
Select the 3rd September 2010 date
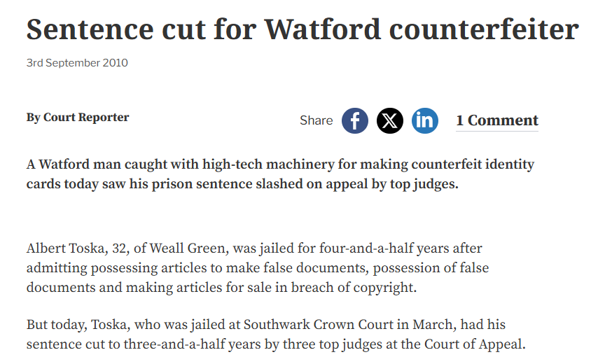tap(77, 62)
